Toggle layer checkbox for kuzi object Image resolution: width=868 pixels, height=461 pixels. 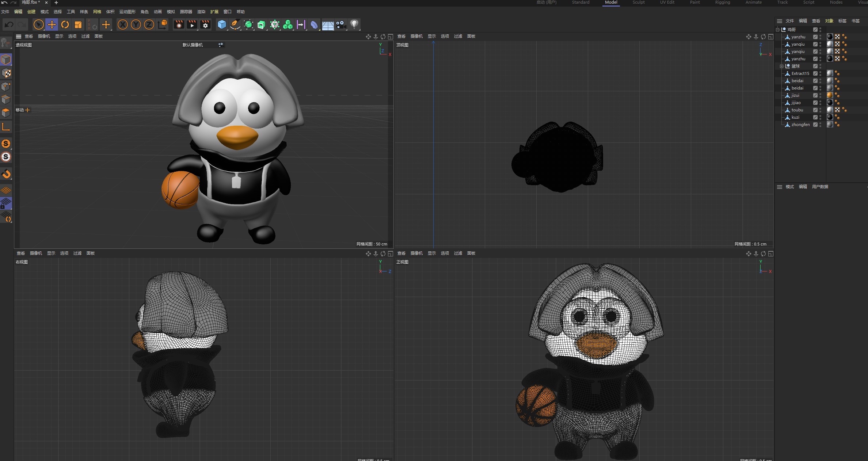coord(815,117)
